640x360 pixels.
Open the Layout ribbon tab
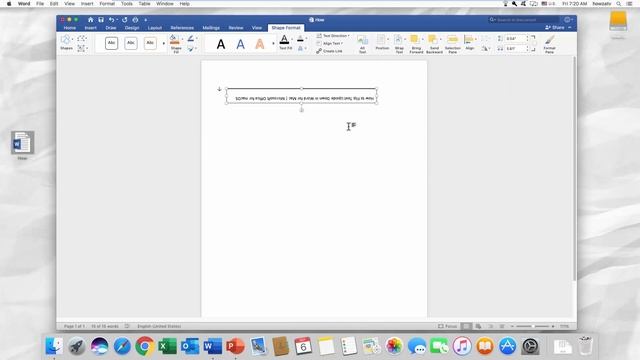coord(155,28)
